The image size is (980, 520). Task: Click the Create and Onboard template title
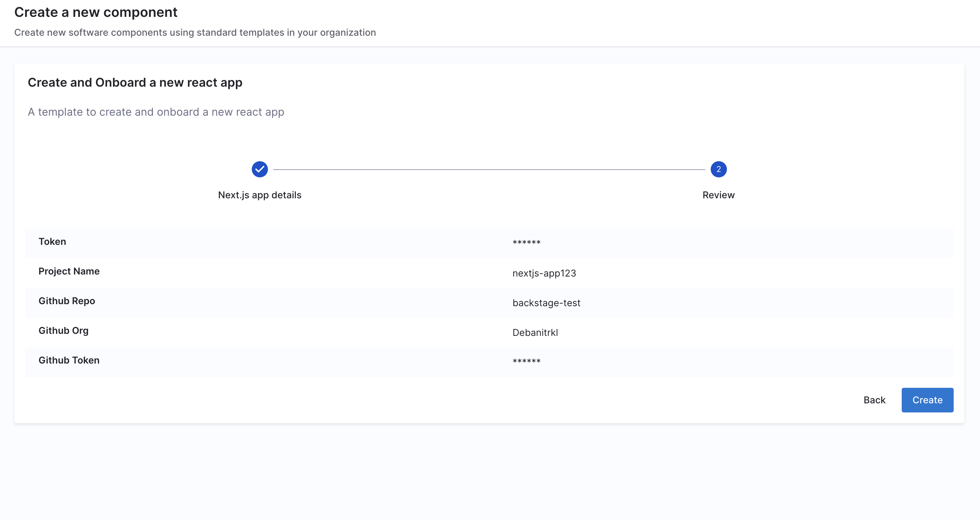point(135,83)
